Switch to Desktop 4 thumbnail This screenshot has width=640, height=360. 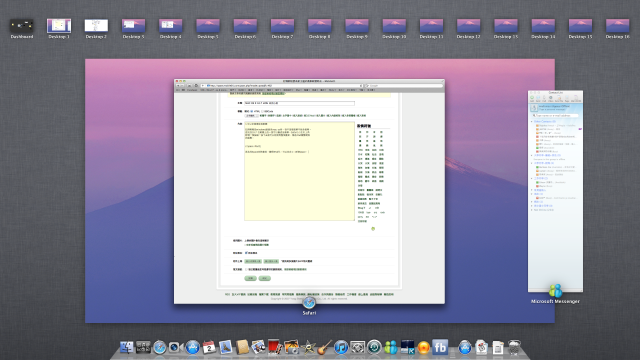click(171, 26)
